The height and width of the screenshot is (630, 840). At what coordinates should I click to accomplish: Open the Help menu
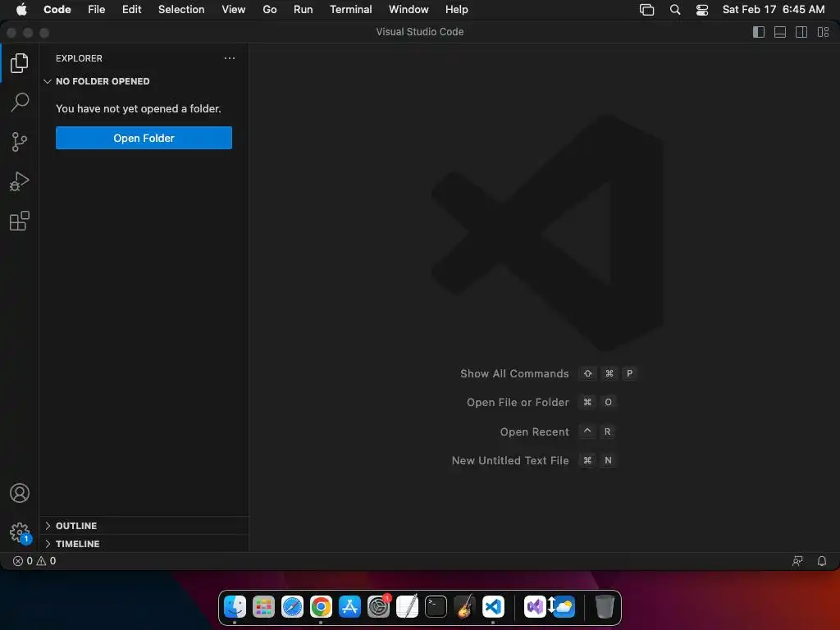point(456,10)
